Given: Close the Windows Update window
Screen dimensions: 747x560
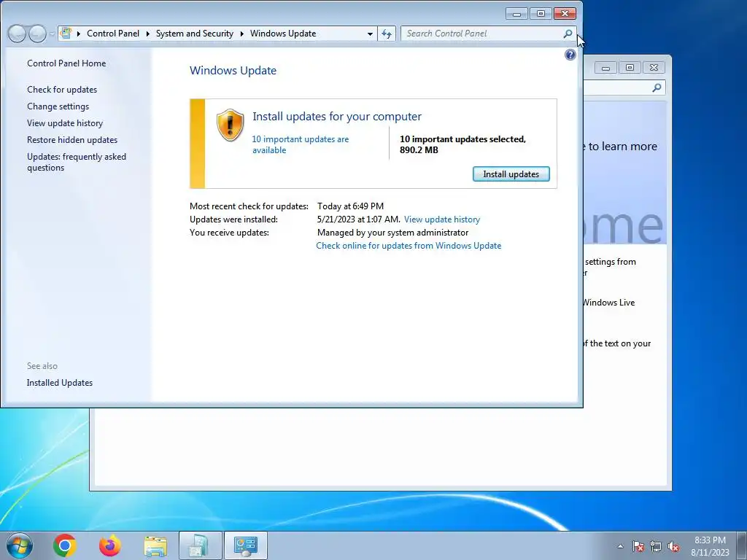Looking at the screenshot, I should coord(565,13).
